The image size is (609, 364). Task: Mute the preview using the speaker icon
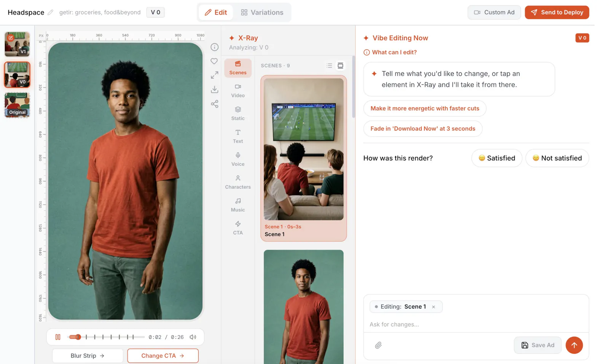(x=193, y=337)
